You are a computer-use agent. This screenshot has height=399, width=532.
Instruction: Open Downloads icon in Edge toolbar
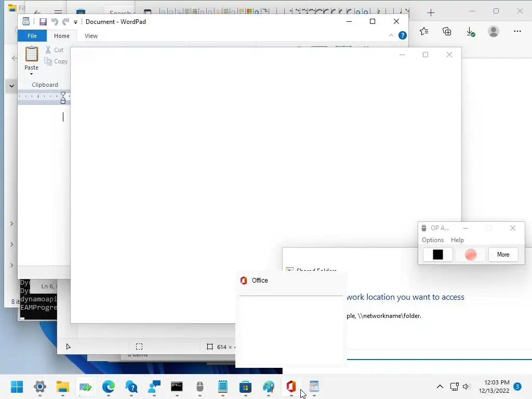coord(471,32)
